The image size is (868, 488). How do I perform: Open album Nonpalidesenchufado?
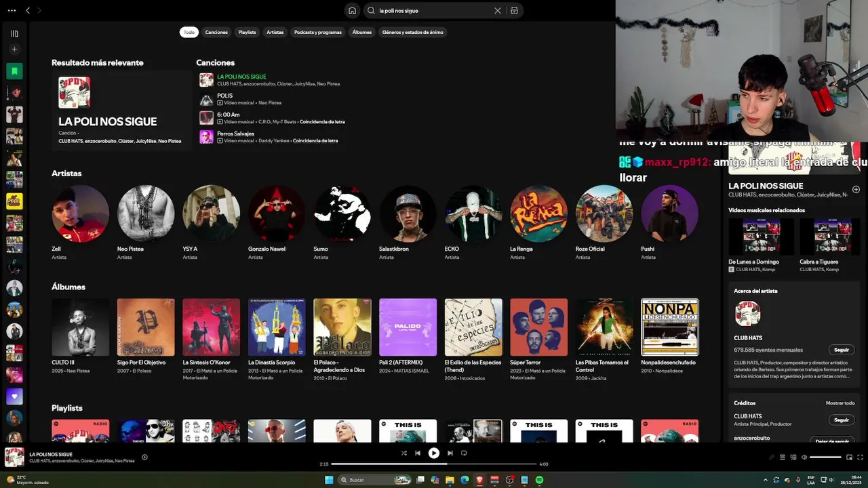tap(669, 338)
